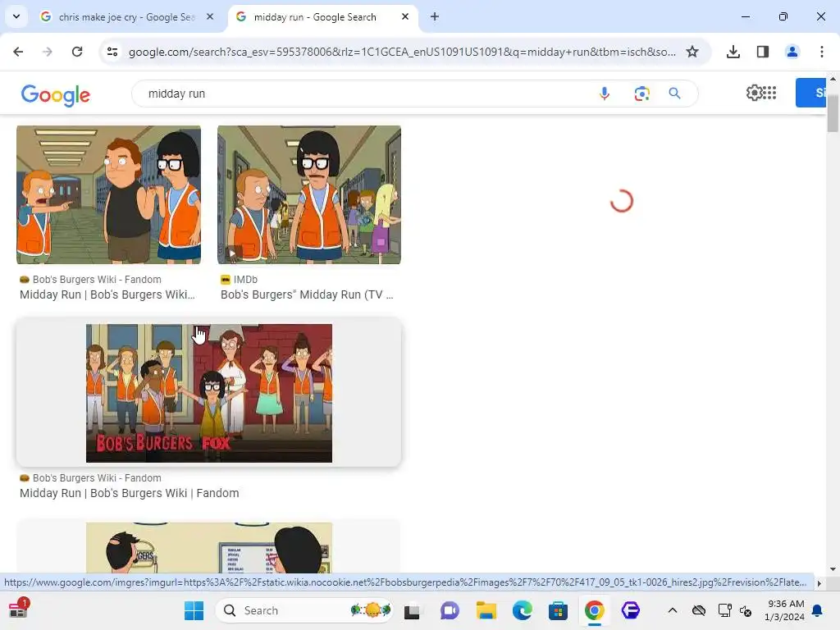Open Google quick settings gear
Image resolution: width=840 pixels, height=630 pixels.
[x=755, y=93]
